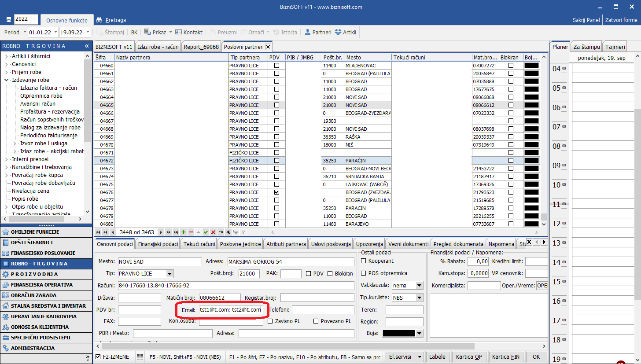Click the red minus delete record icon
Viewport: 641px width, 364px height.
click(191, 232)
